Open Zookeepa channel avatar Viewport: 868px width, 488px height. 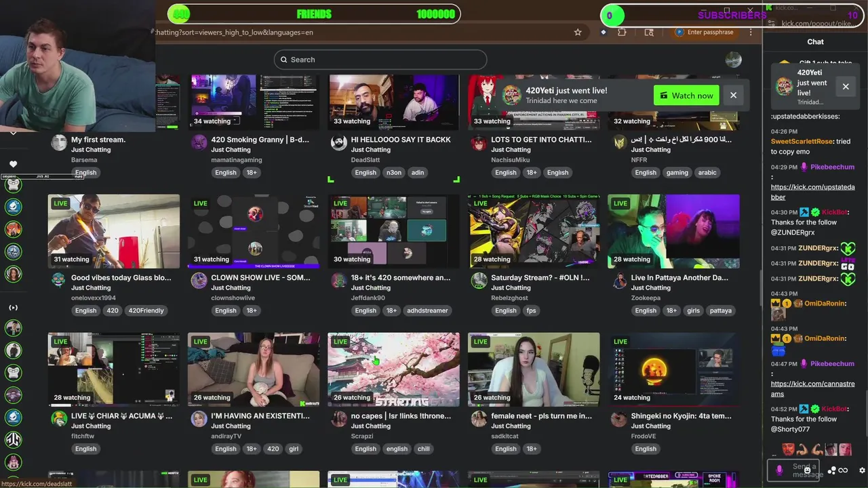(x=619, y=281)
